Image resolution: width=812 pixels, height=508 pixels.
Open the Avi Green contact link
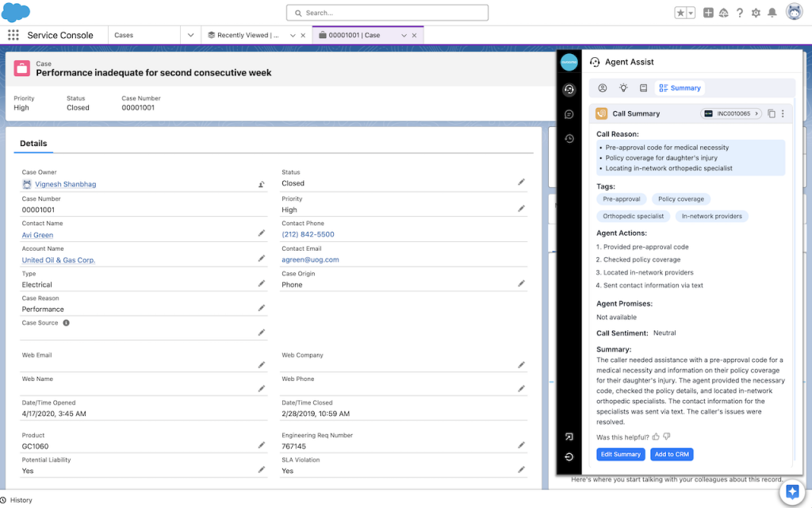tap(37, 234)
